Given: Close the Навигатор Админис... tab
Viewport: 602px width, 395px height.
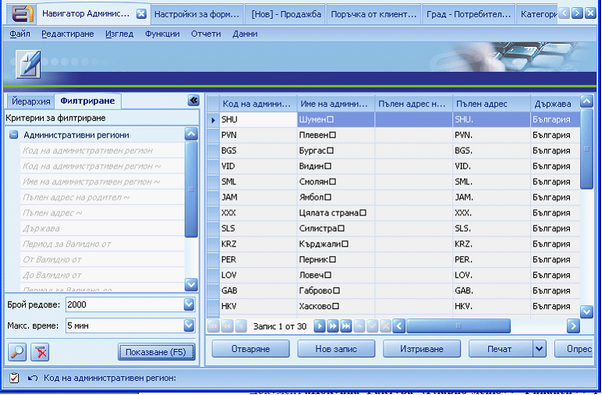Looking at the screenshot, I should tap(142, 14).
